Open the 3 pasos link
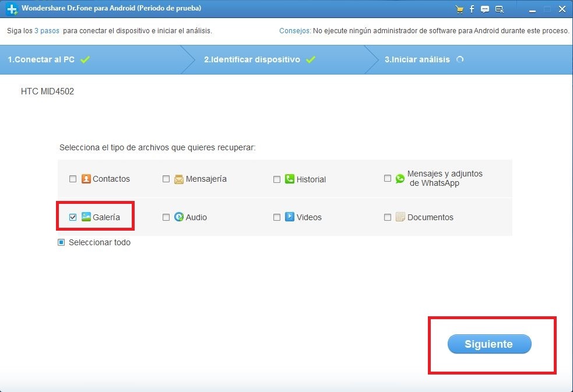The height and width of the screenshot is (392, 573). point(47,31)
